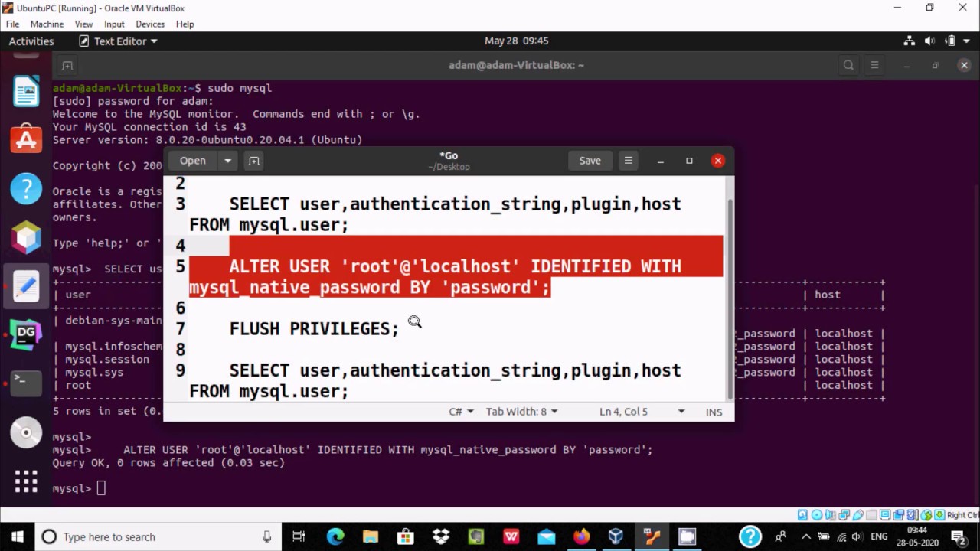Click the 'debian-sys-maint' user row
The width and height of the screenshot is (980, 551).
113,321
